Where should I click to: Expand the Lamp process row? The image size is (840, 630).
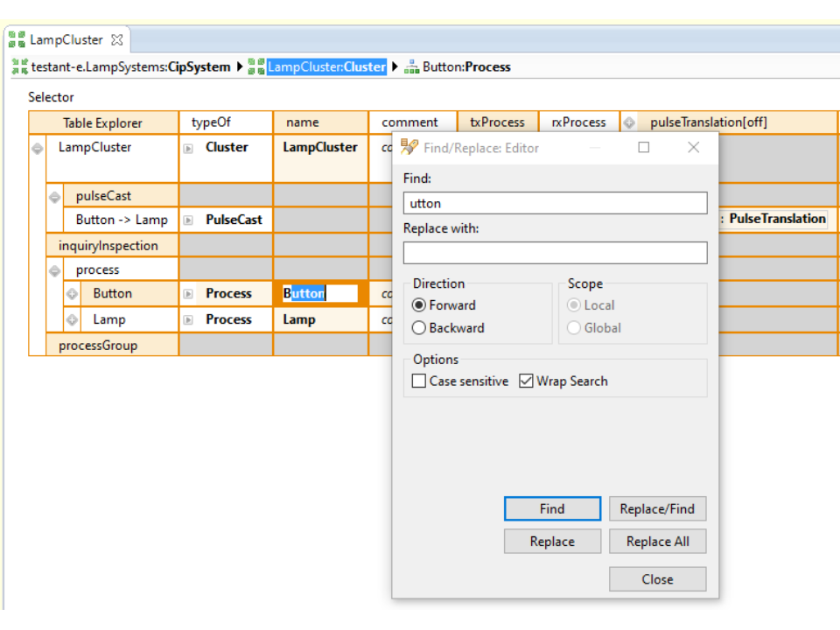tap(72, 320)
